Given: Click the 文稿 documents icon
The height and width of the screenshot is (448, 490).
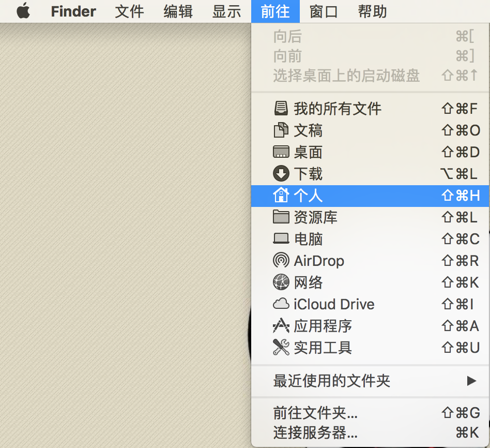Looking at the screenshot, I should coord(281,130).
